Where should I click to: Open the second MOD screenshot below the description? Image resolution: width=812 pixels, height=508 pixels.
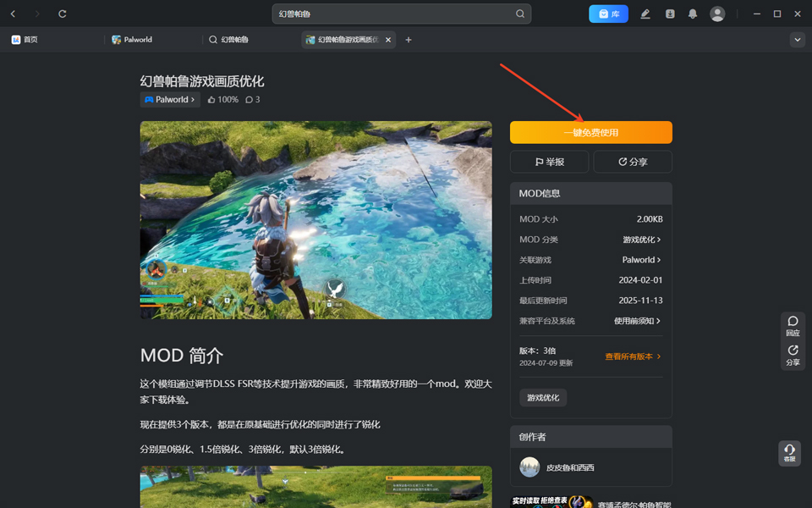click(315, 487)
